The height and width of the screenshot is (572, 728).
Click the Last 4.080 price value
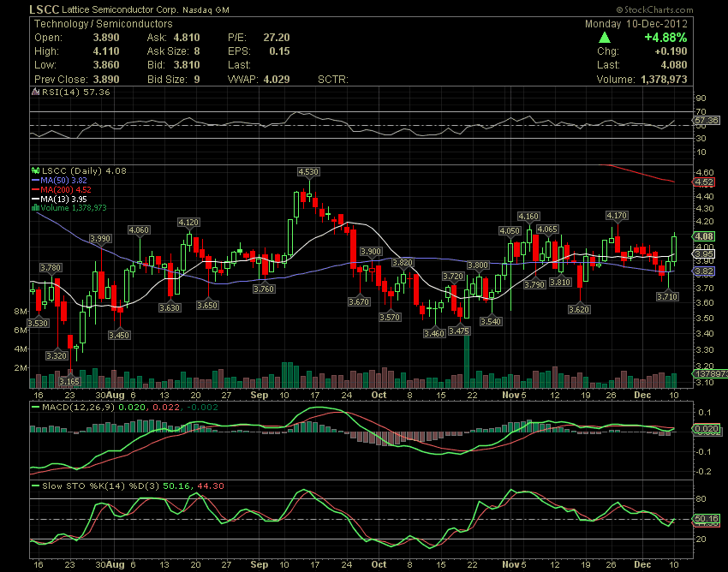[x=674, y=65]
